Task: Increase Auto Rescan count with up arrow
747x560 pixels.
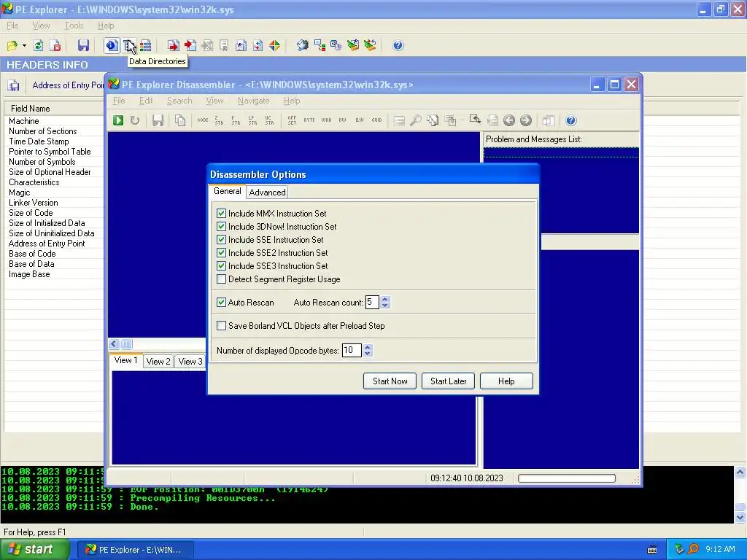Action: [385, 299]
